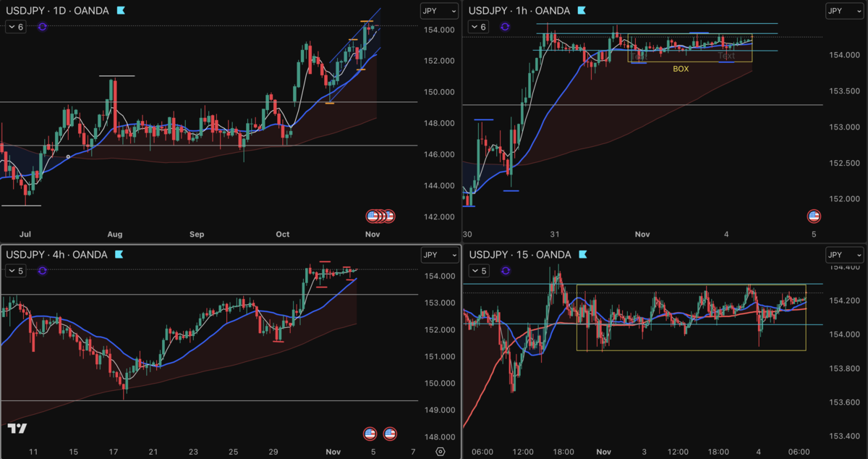Click the yellow BOX label on 1h chart

681,69
